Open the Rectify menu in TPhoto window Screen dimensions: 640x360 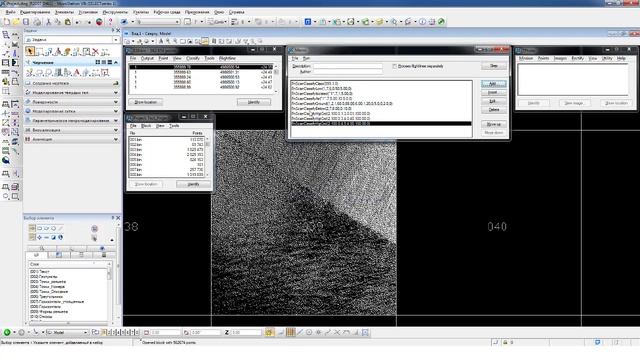click(x=578, y=58)
